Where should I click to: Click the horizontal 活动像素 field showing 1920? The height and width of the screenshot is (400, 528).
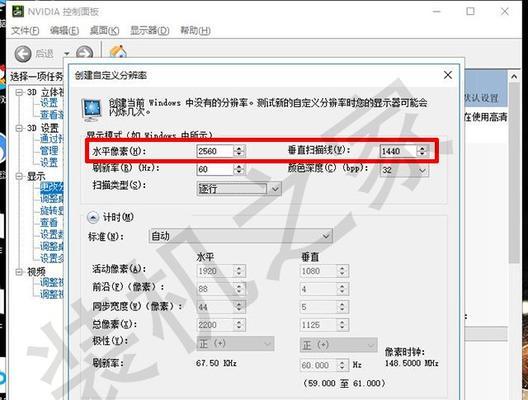tap(214, 271)
